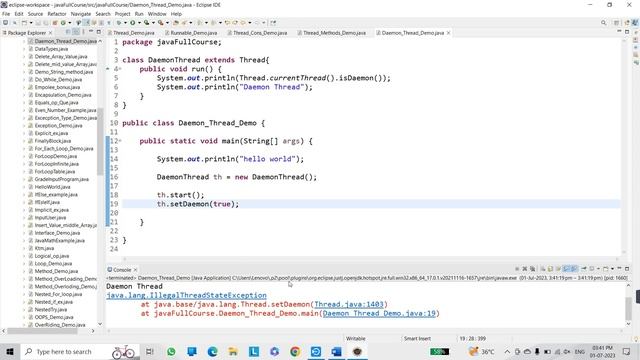Click the Debug bug icon in toolbar
640x360 pixels.
(119, 22)
